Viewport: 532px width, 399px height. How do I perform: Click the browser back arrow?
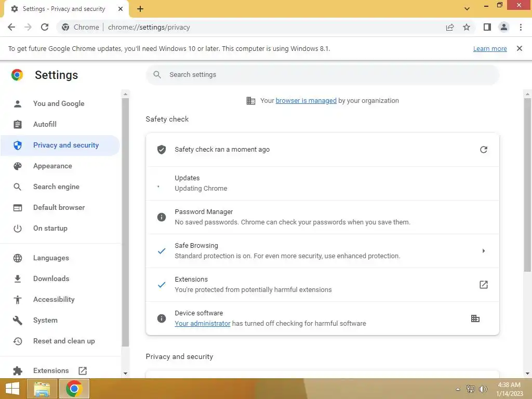click(x=11, y=27)
